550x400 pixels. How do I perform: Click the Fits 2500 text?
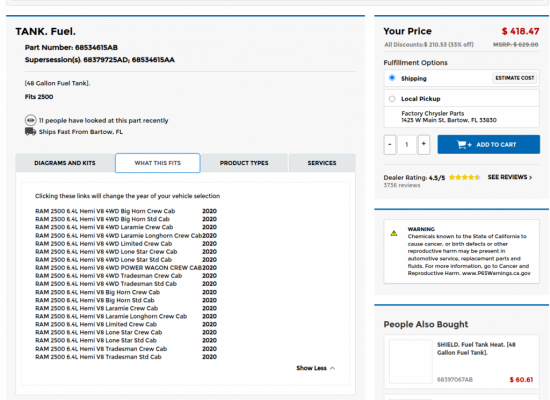pos(39,97)
